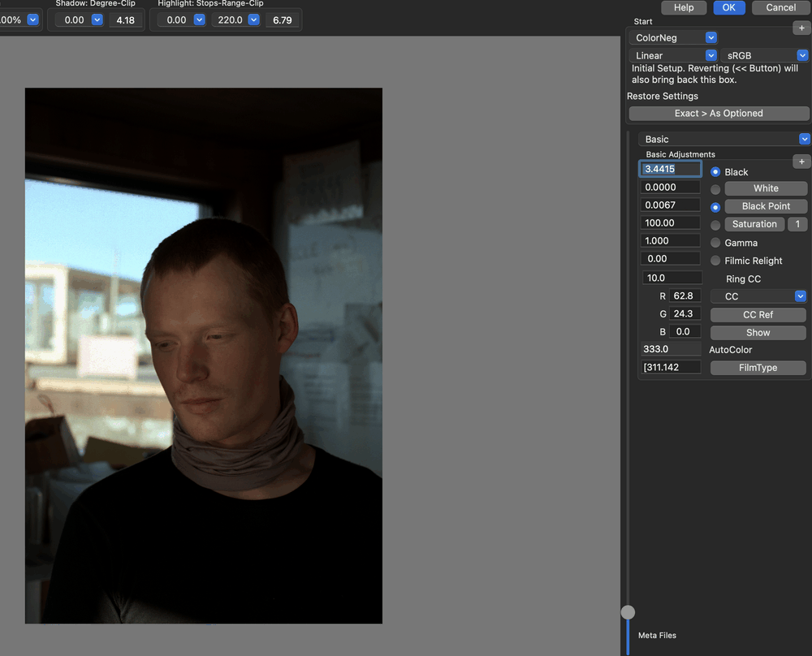Select the Black Point radio button
The width and height of the screenshot is (812, 656).
click(715, 207)
